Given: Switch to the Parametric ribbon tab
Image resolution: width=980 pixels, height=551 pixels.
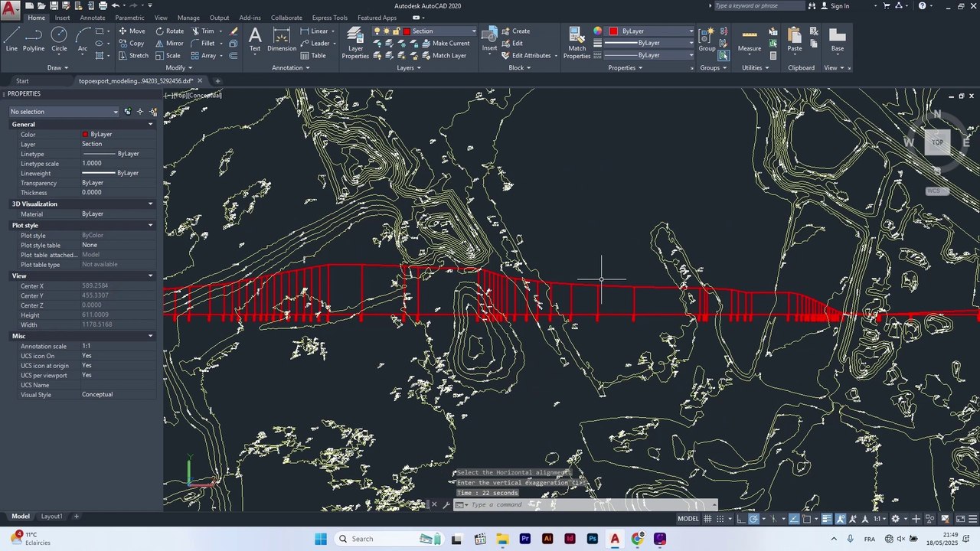Looking at the screenshot, I should click(129, 18).
